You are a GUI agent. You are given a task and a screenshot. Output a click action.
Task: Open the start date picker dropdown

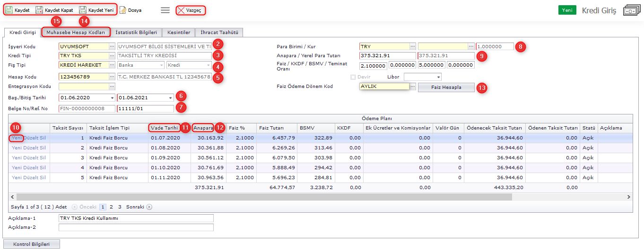pyautogui.click(x=112, y=97)
